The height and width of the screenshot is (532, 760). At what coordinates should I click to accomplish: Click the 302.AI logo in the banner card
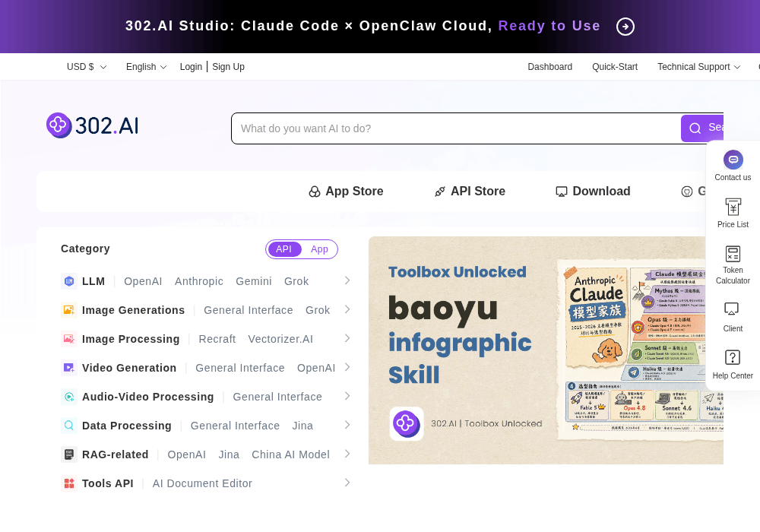407,423
